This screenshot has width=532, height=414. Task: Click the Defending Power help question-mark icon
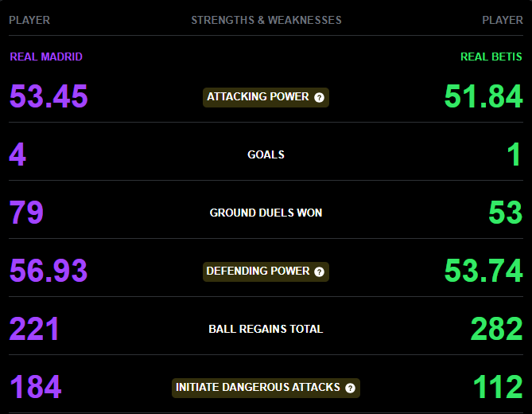(x=319, y=272)
